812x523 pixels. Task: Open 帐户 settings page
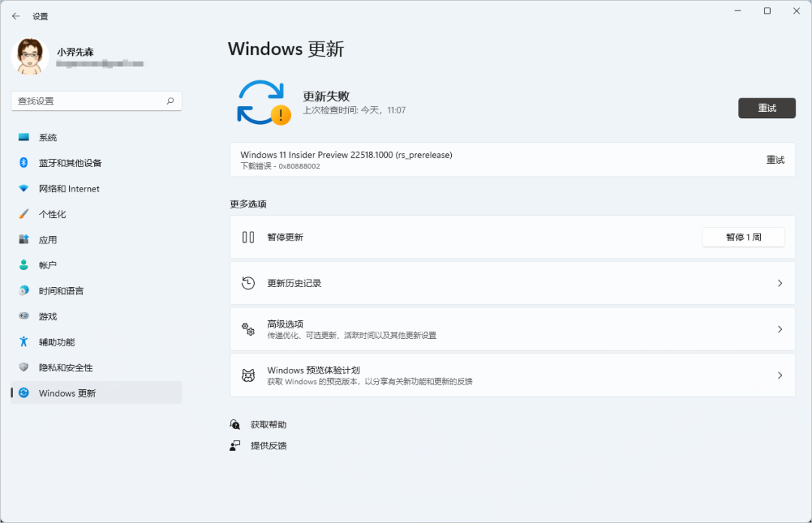click(x=96, y=265)
